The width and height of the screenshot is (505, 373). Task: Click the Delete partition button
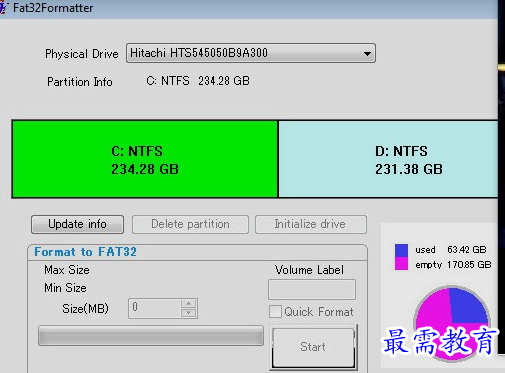[190, 224]
